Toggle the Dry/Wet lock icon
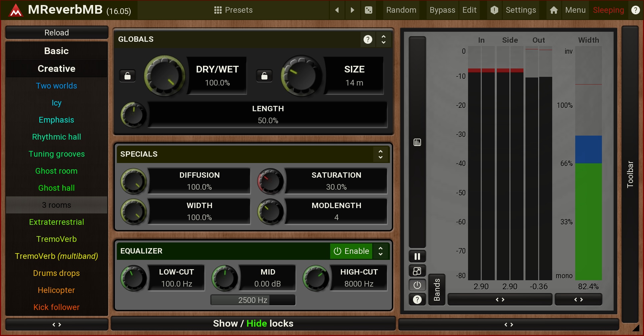This screenshot has height=336, width=644. tap(128, 76)
